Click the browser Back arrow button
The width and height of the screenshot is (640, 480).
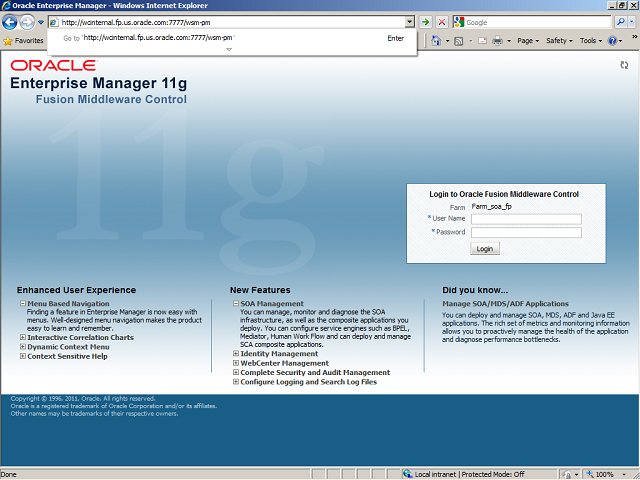click(x=10, y=22)
